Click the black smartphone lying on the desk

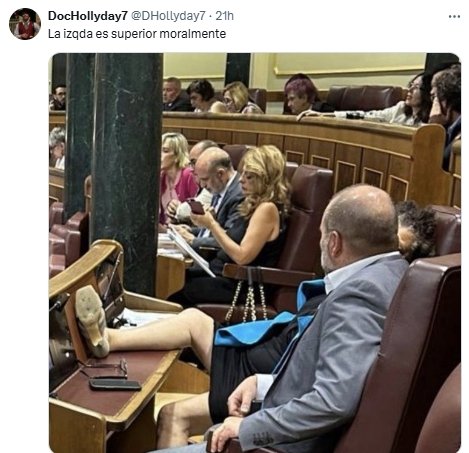pos(115,384)
